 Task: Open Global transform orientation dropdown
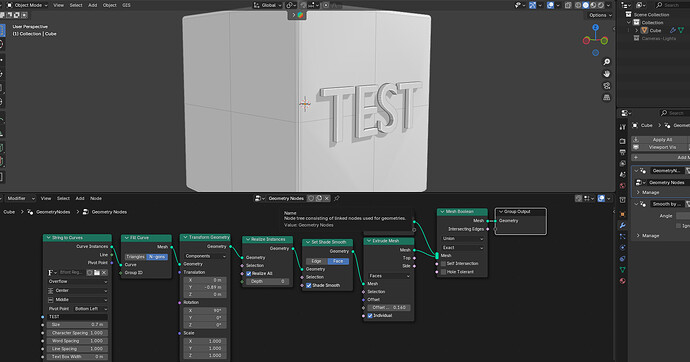(268, 5)
